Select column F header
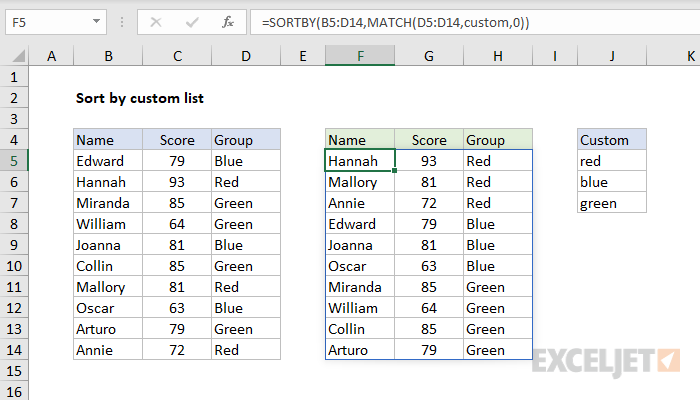 (359, 56)
